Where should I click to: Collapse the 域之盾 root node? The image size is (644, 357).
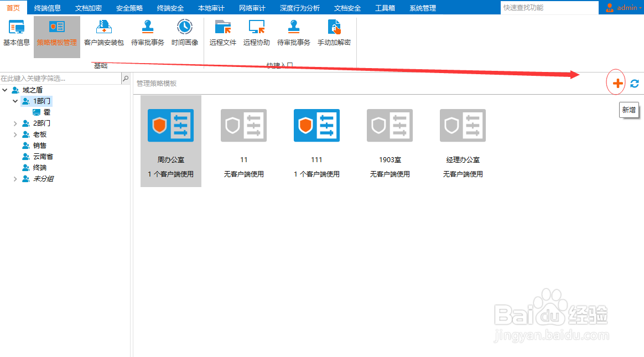pos(4,89)
